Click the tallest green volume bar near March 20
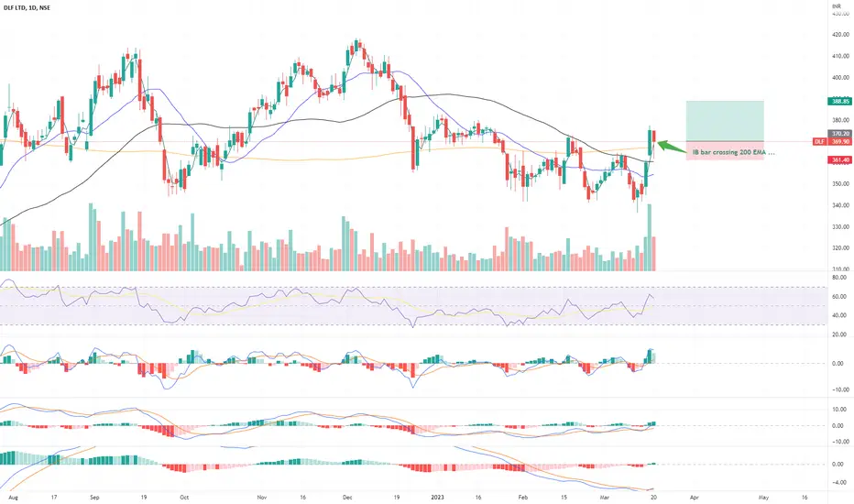854x504 pixels. 650,237
